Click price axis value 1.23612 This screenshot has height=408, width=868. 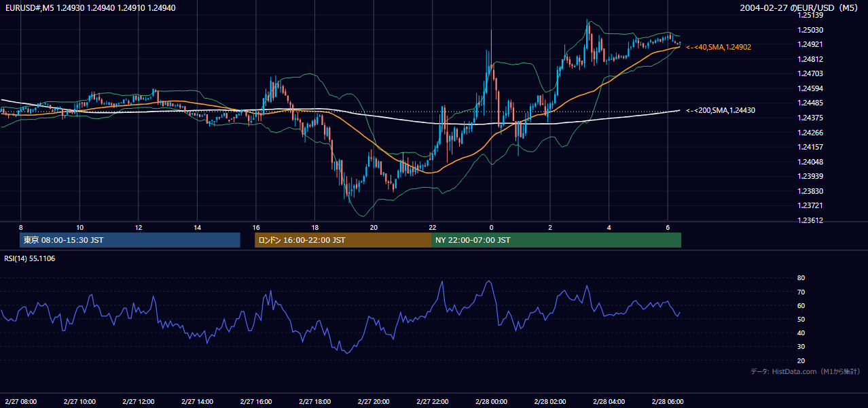(810, 220)
